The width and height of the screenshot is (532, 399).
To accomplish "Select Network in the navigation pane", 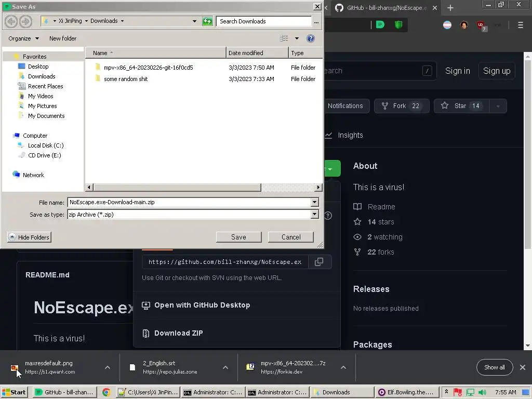I will pos(33,175).
